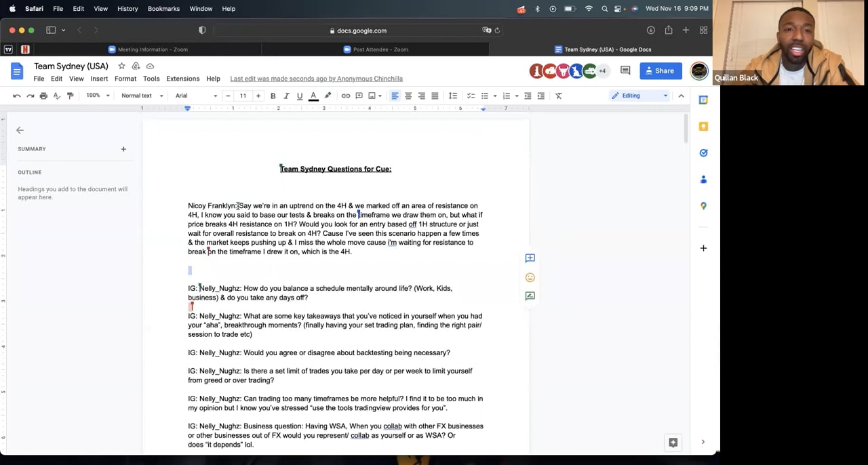Viewport: 868px width, 465px height.
Task: Hide the menus with the collapse arrow
Action: pos(682,96)
